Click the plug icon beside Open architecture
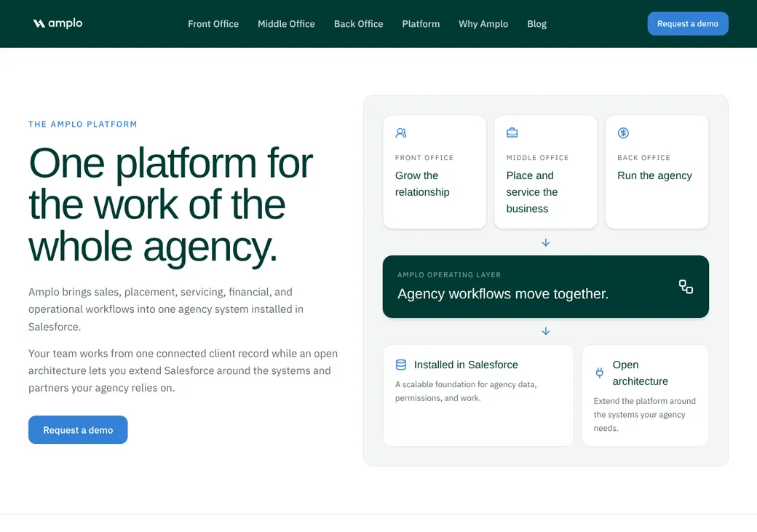Image resolution: width=757 pixels, height=532 pixels. [x=599, y=373]
